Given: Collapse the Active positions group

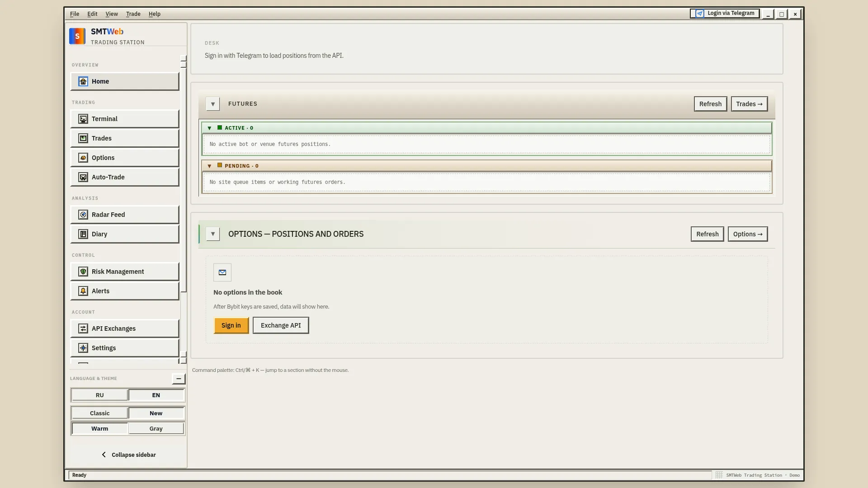Looking at the screenshot, I should [209, 128].
